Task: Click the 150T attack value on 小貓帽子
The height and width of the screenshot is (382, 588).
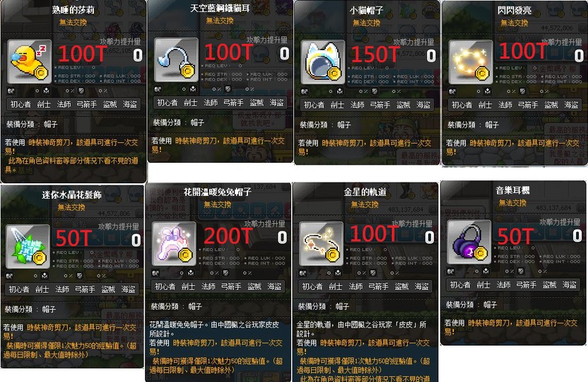Action: [375, 54]
